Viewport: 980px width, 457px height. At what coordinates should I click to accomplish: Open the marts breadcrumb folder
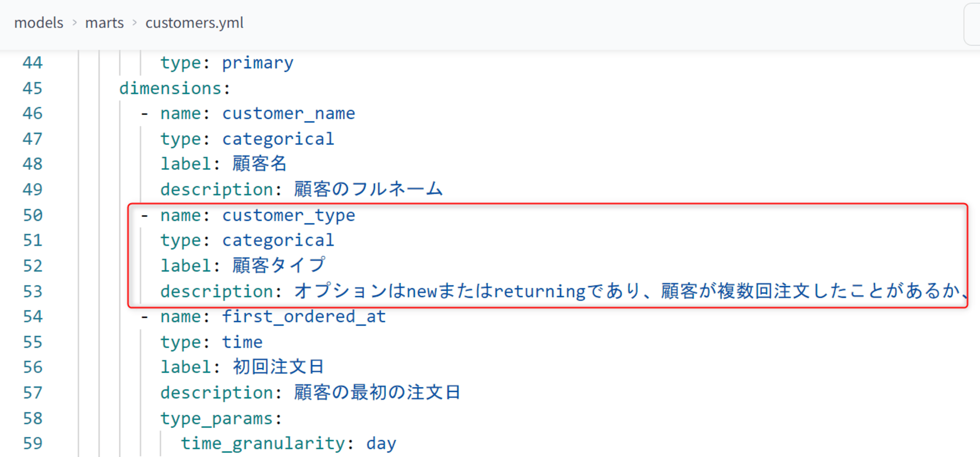[104, 23]
